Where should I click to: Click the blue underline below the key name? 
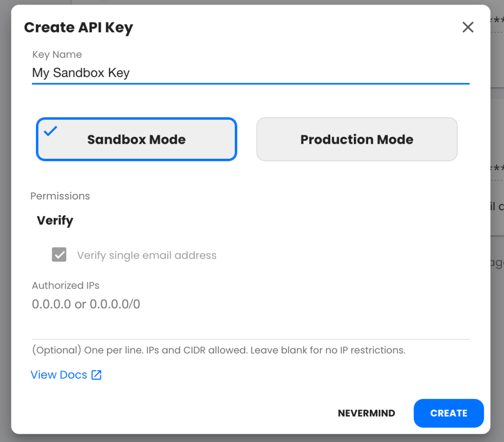(x=250, y=83)
